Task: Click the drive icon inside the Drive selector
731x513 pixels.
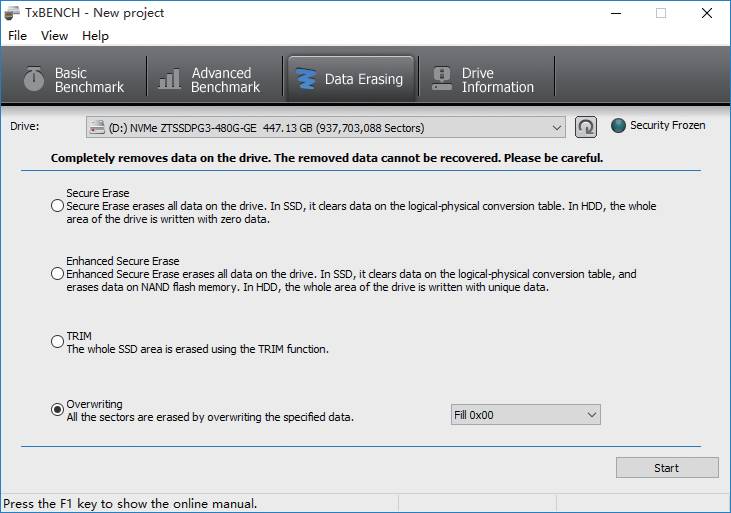Action: [x=97, y=127]
